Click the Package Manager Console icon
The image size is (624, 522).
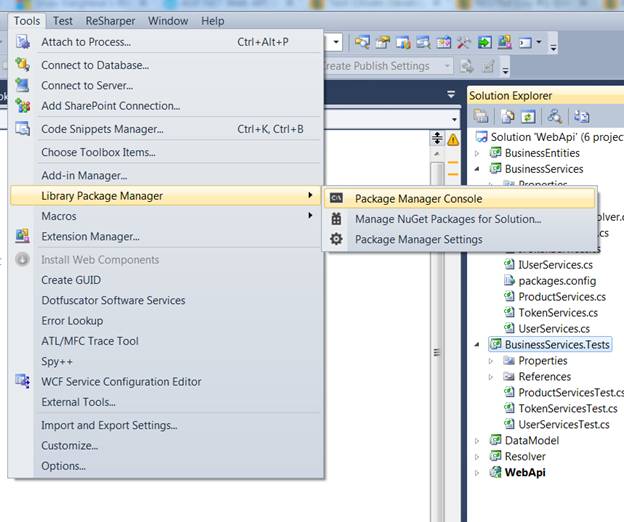[336, 198]
